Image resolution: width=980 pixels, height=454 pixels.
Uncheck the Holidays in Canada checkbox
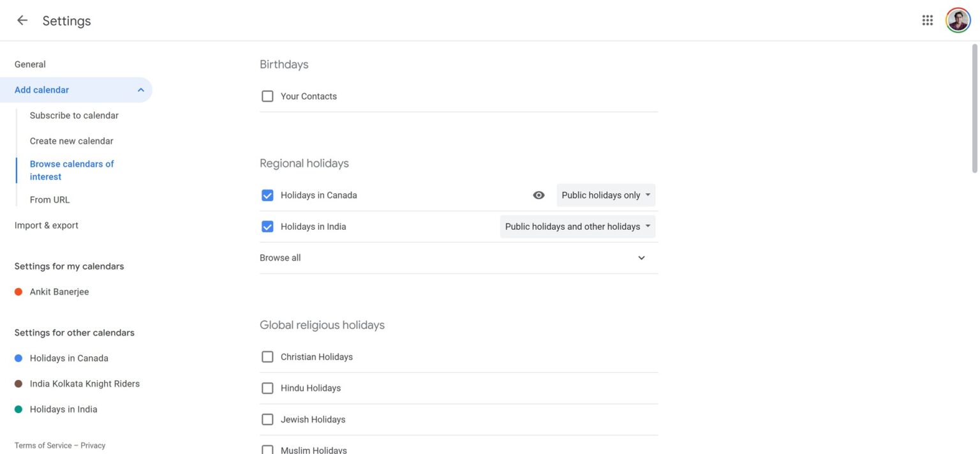pyautogui.click(x=267, y=195)
